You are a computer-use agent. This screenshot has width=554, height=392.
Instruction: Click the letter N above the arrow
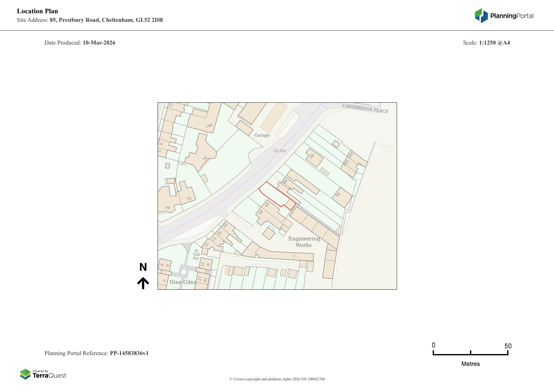point(143,267)
